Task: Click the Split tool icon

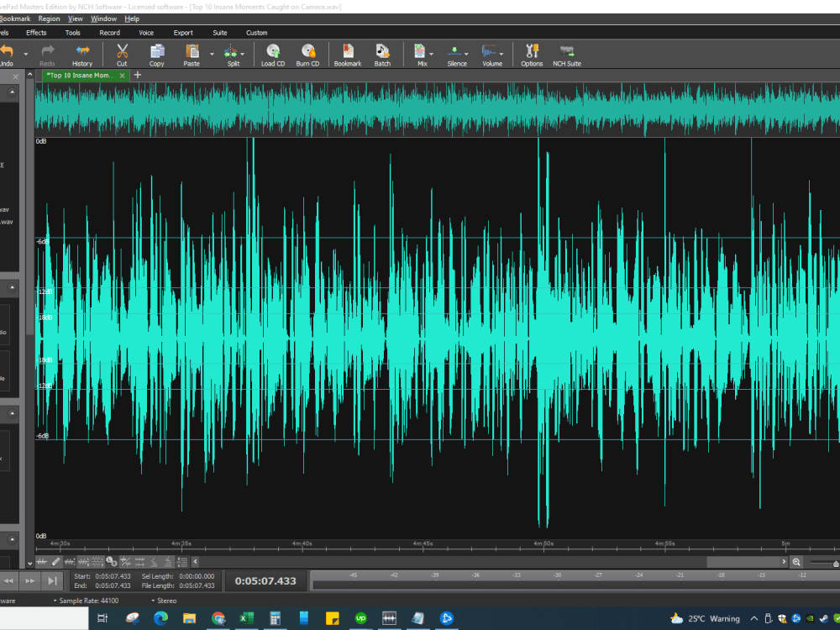Action: (230, 51)
